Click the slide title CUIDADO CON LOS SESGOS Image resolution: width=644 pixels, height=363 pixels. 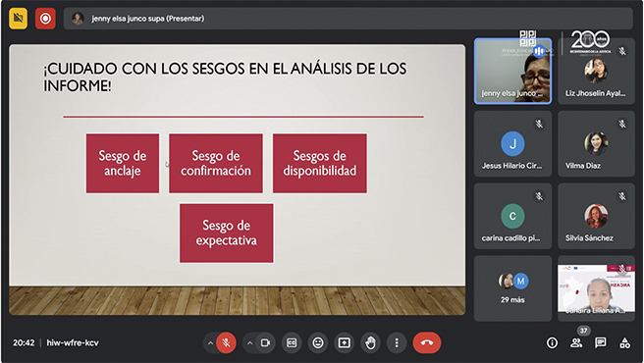click(x=225, y=77)
